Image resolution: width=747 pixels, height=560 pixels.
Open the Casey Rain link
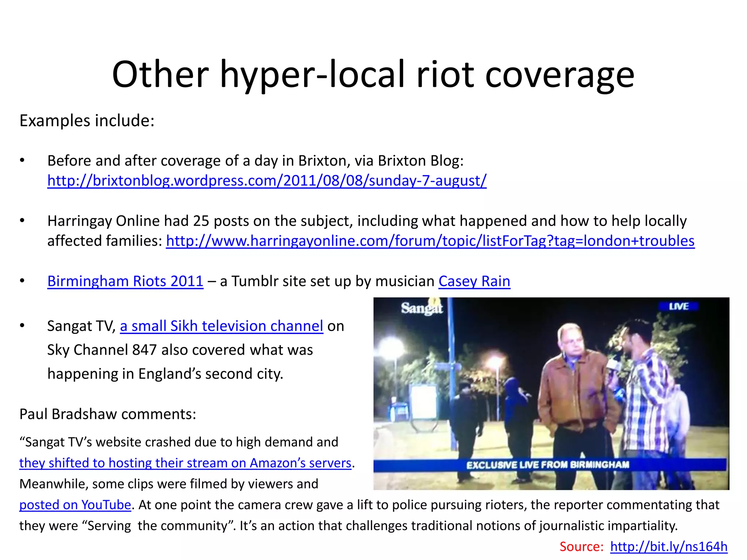(474, 281)
